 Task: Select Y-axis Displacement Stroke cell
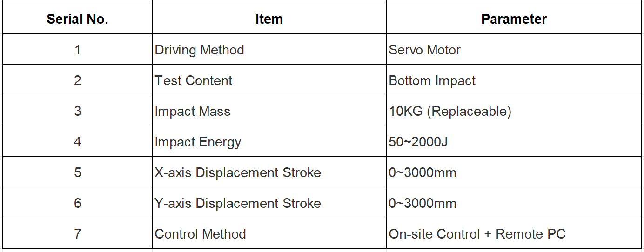pyautogui.click(x=269, y=203)
